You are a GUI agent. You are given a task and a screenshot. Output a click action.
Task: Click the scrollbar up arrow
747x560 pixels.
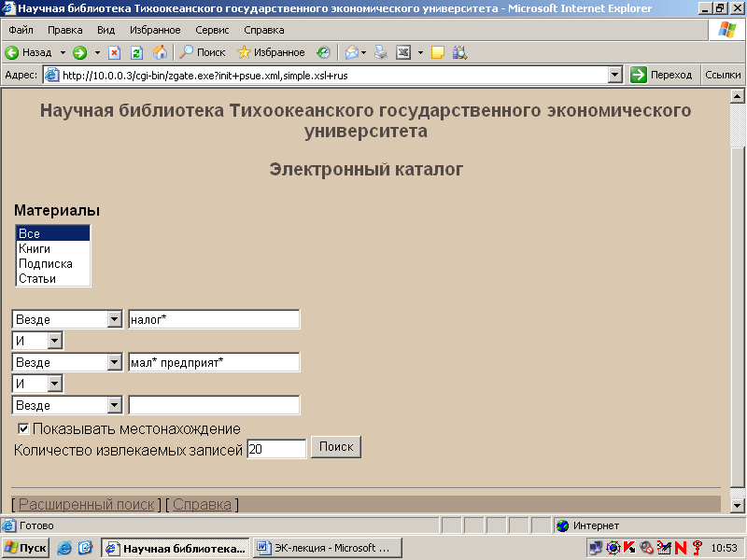click(x=737, y=96)
